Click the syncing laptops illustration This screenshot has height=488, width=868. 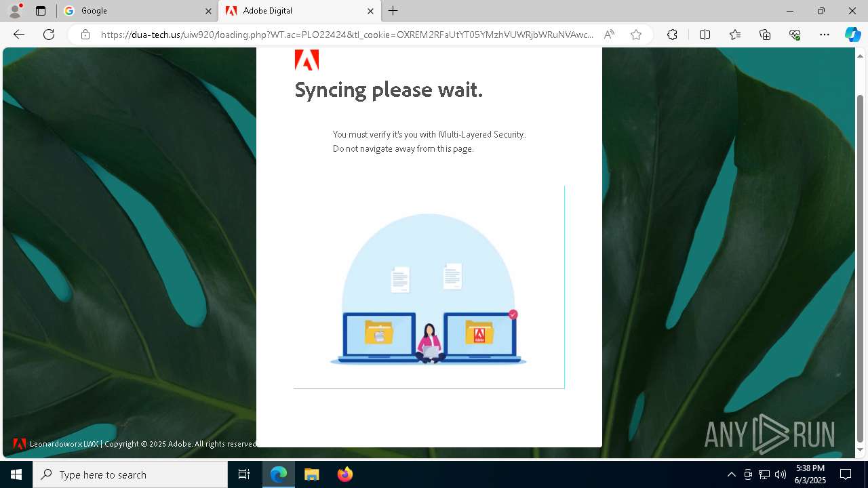coord(429,289)
